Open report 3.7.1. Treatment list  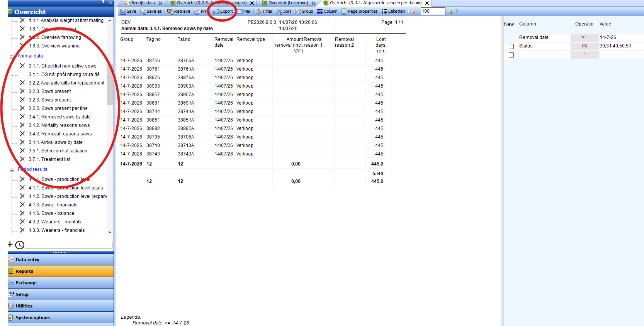click(x=49, y=159)
